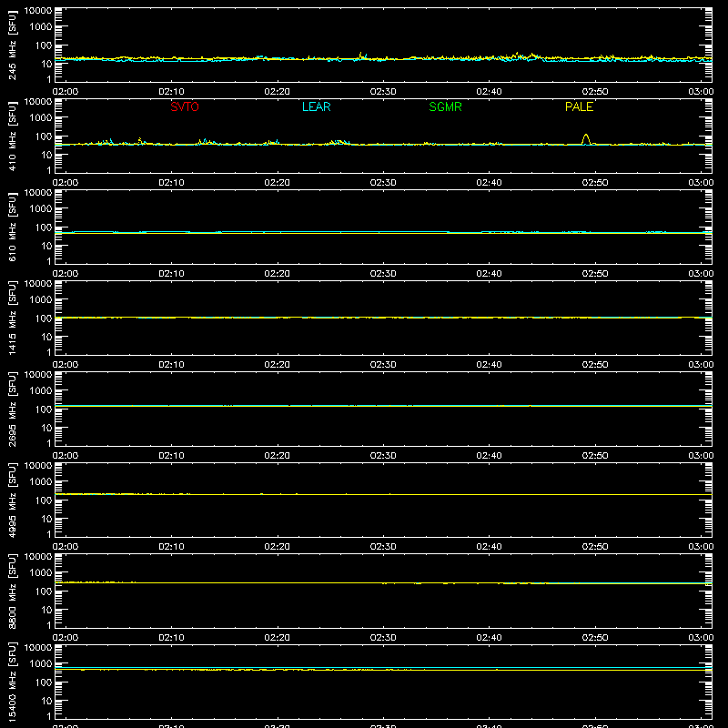728x728 pixels.
Task: Click 03:00 tick label under 610 MHz plot
Action: (701, 274)
